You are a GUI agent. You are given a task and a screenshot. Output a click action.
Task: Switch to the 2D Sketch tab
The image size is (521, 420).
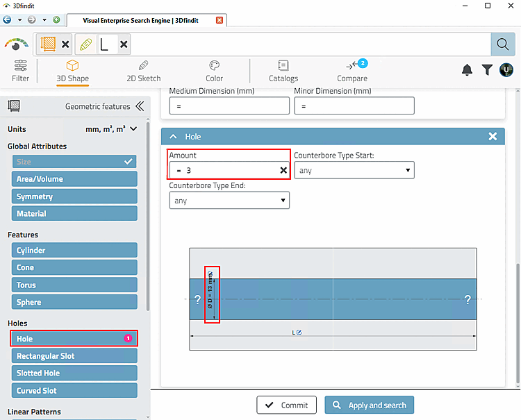(144, 71)
